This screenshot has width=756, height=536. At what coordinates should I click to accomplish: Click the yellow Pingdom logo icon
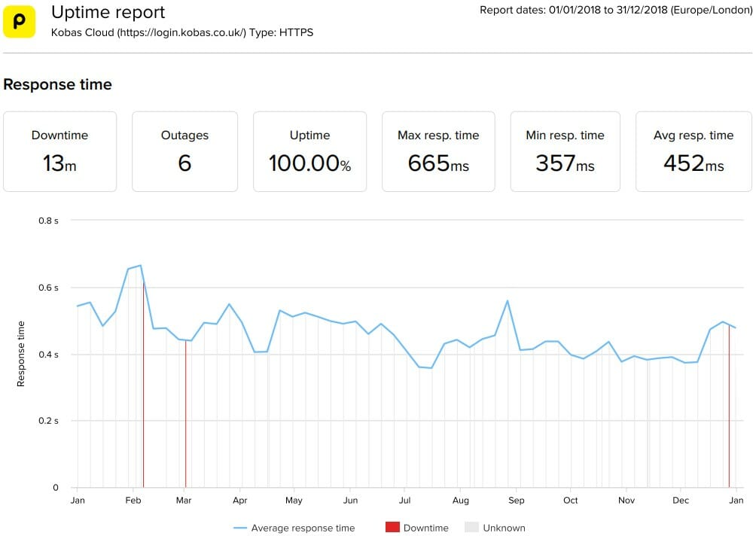tap(19, 20)
